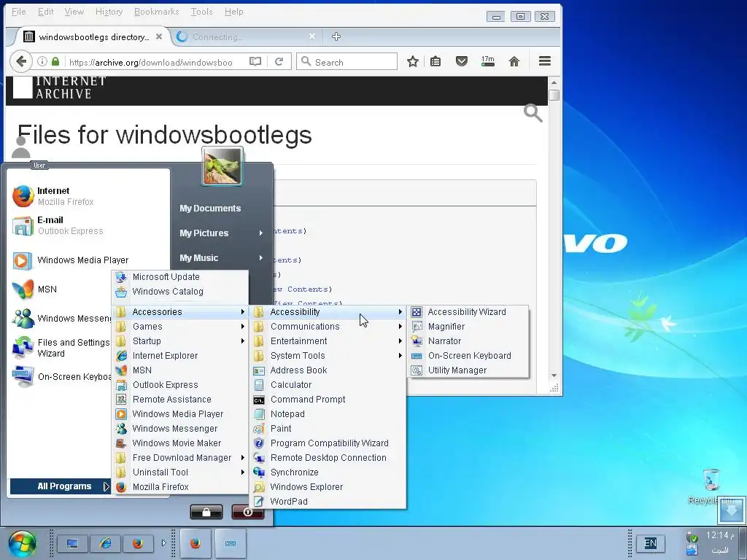Open the Firefox History menu
This screenshot has width=747, height=560.
click(x=109, y=12)
